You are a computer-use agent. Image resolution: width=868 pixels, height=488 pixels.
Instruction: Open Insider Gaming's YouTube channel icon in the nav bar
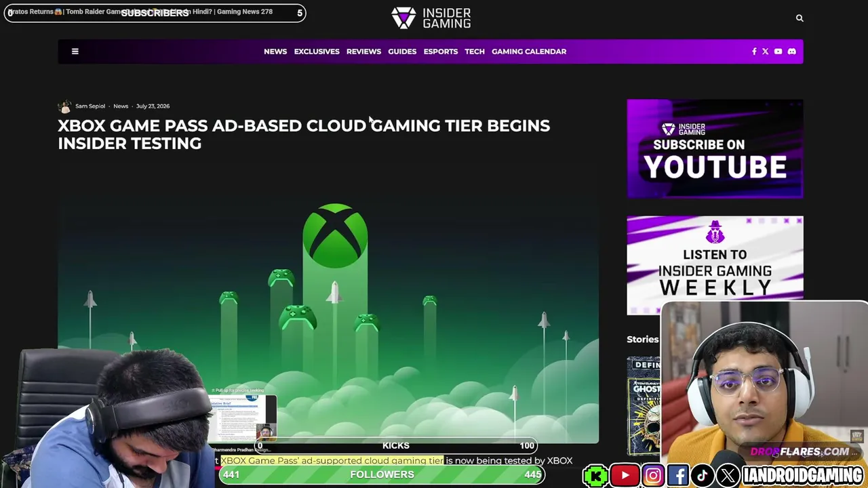[x=778, y=52]
